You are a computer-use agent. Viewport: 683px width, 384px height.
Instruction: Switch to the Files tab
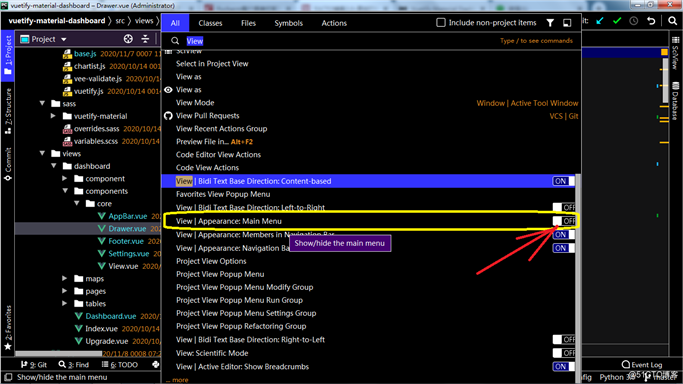248,23
